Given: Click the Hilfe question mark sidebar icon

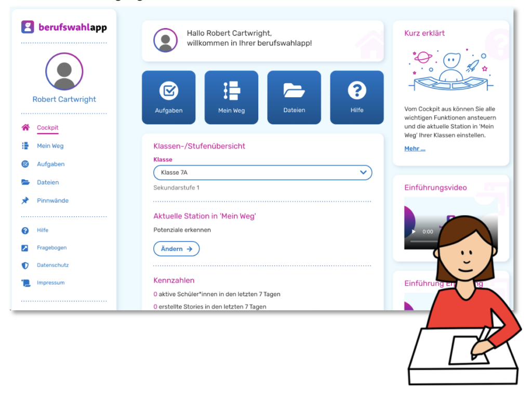Looking at the screenshot, I should (25, 230).
